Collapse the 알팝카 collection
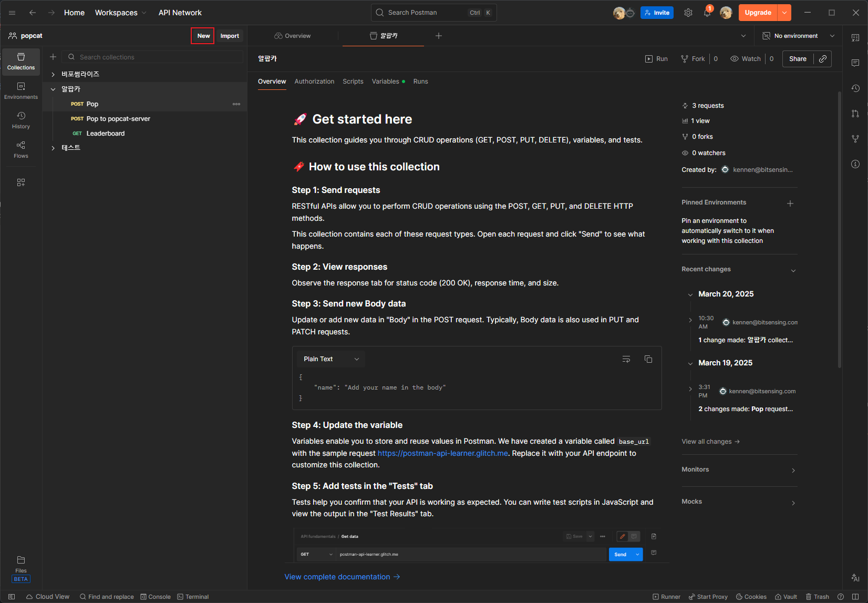The image size is (868, 603). [53, 89]
